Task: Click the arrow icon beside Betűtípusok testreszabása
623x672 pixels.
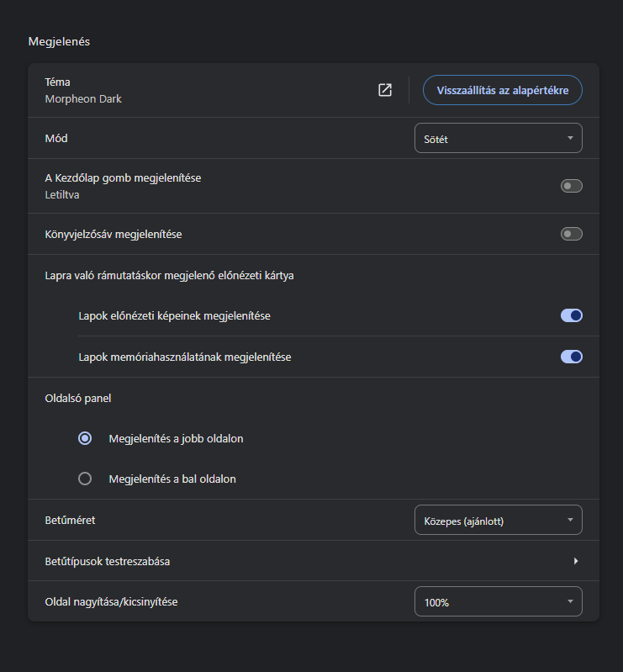Action: (x=576, y=561)
